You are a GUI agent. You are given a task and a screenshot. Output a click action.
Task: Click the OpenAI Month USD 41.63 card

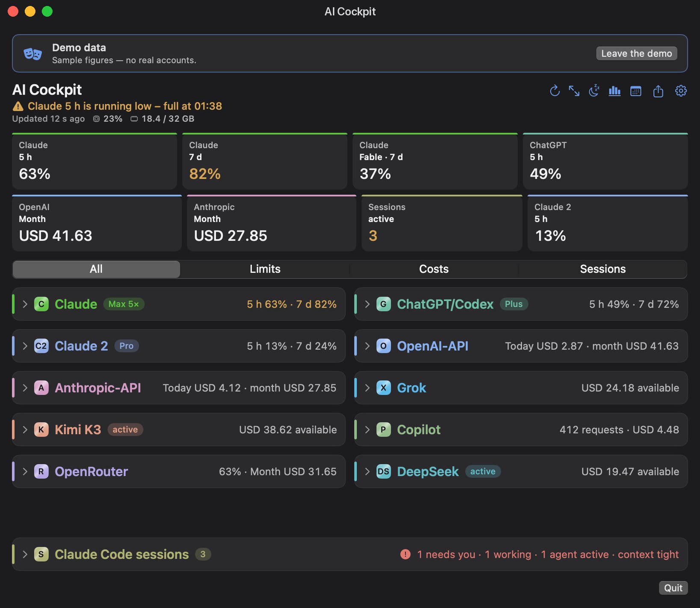[97, 223]
